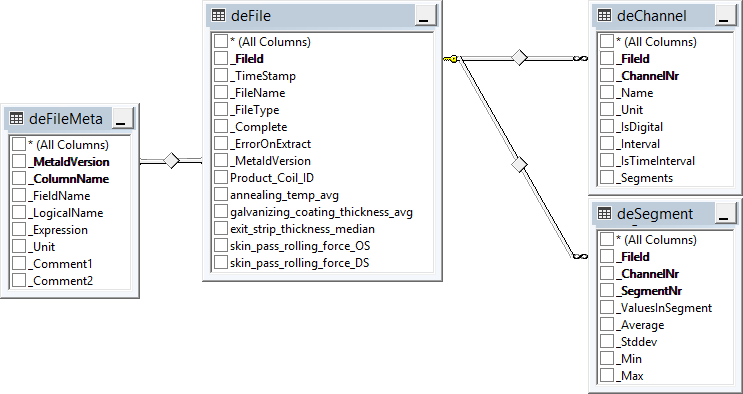The width and height of the screenshot is (743, 394).
Task: Collapse the deFile table window
Action: 426,16
